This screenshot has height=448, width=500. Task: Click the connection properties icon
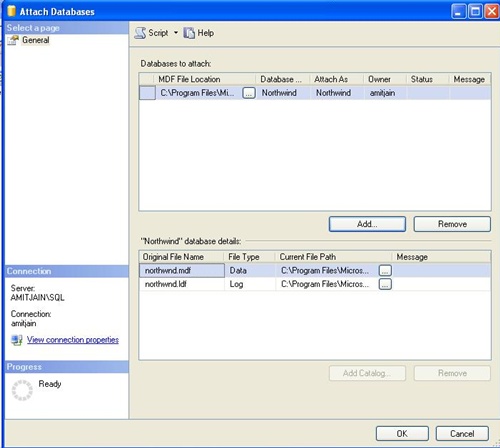tap(17, 340)
